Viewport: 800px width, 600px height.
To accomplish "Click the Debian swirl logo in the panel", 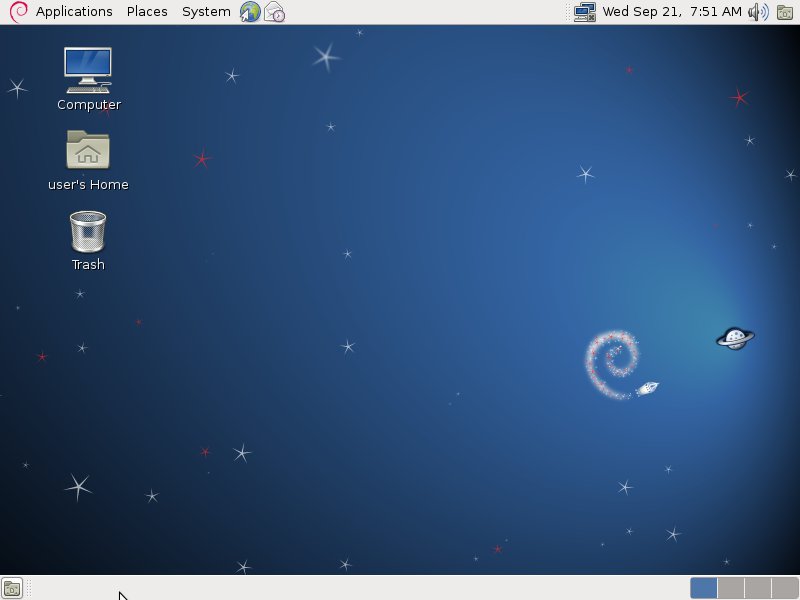I will (18, 12).
